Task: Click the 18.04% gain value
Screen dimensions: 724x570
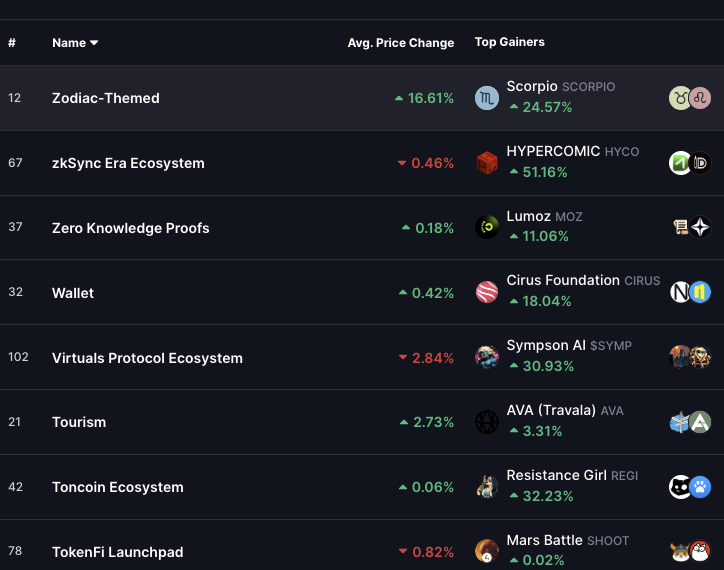Action: coord(540,301)
